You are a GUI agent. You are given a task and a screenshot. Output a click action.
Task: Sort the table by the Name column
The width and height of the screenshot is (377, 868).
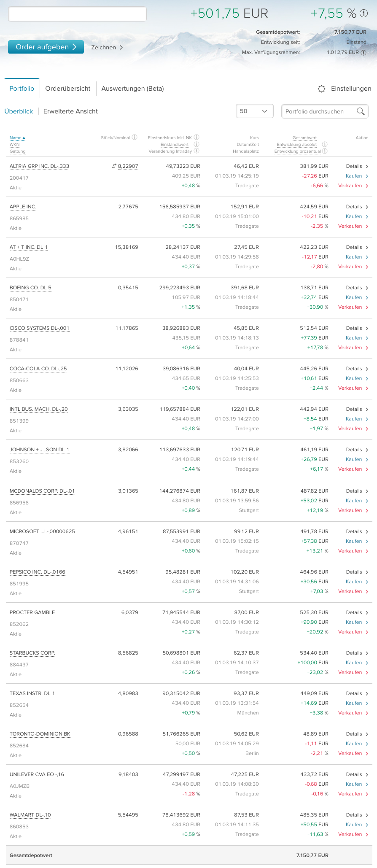coord(17,138)
